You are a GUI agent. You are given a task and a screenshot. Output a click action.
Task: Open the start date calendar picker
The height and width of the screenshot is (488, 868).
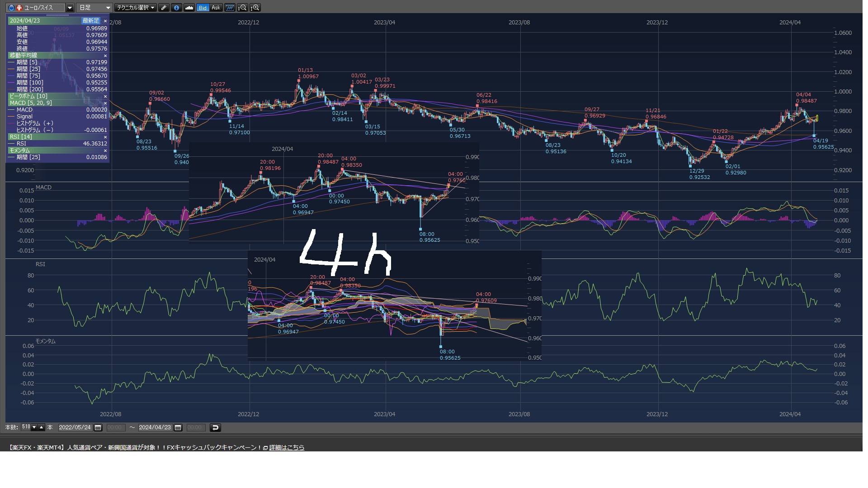[98, 427]
